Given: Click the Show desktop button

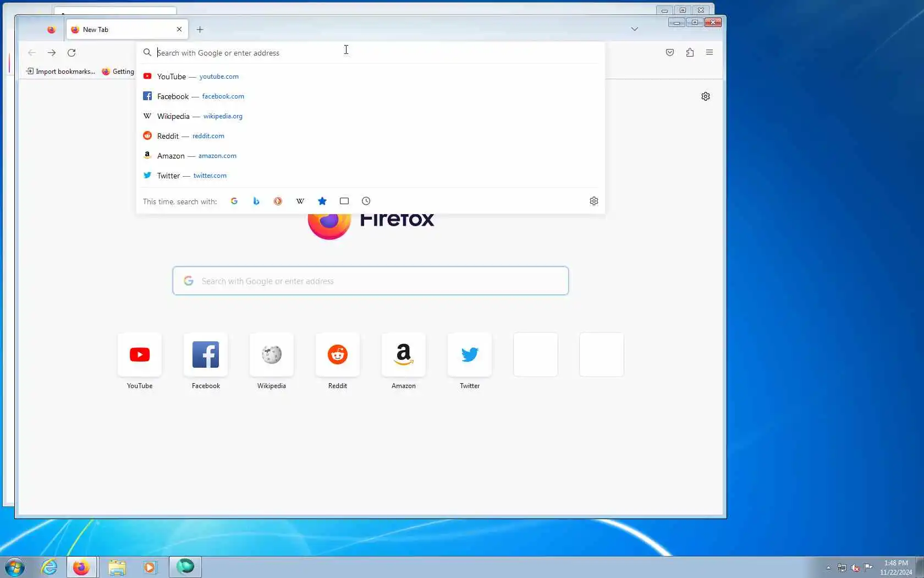Looking at the screenshot, I should point(920,568).
